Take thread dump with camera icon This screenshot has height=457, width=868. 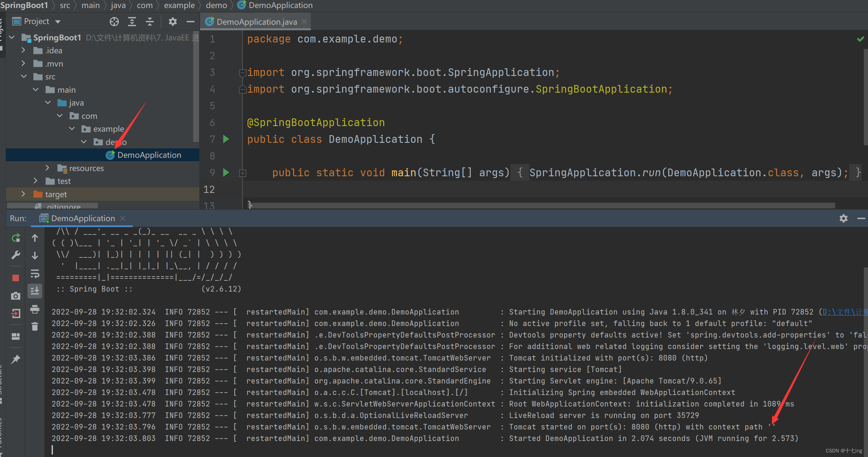[x=16, y=296]
